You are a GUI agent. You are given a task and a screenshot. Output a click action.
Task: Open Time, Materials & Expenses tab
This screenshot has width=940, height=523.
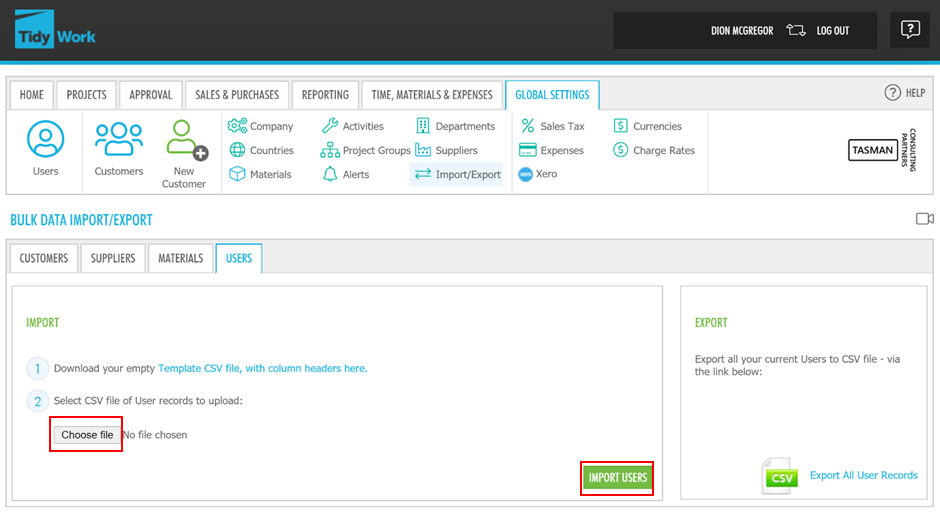pos(432,95)
